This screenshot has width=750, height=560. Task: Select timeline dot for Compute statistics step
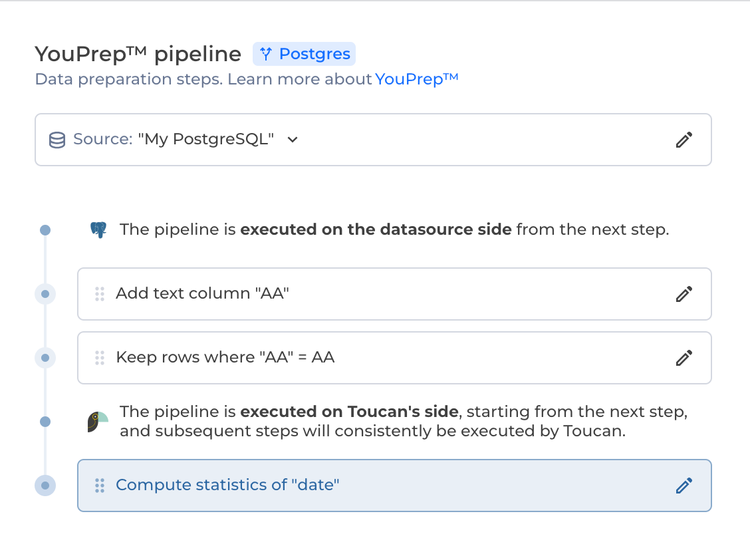(x=45, y=486)
